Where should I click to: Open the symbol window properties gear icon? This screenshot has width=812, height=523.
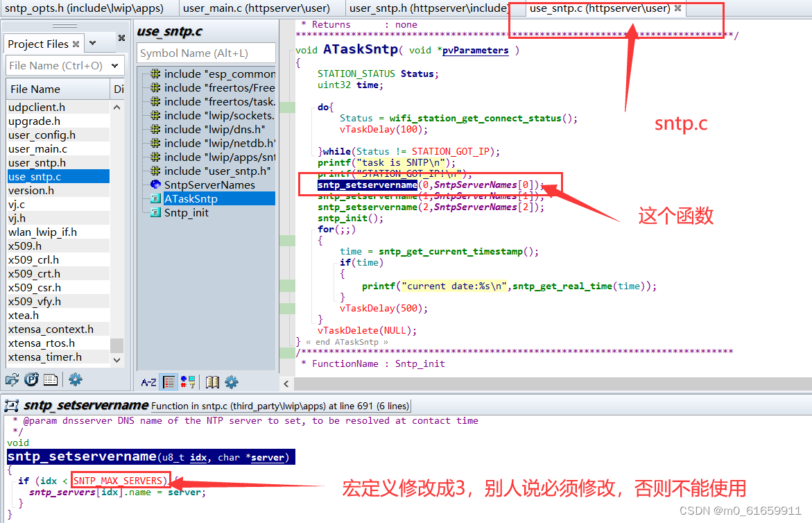point(231,381)
